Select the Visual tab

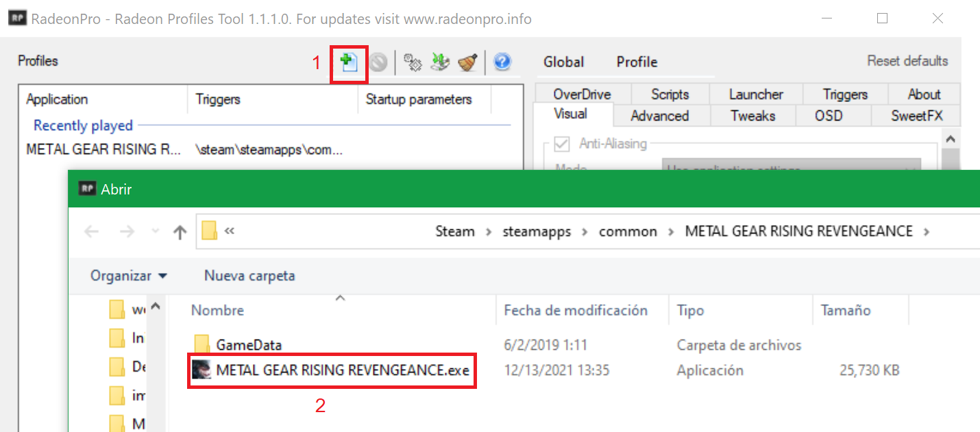pyautogui.click(x=574, y=114)
